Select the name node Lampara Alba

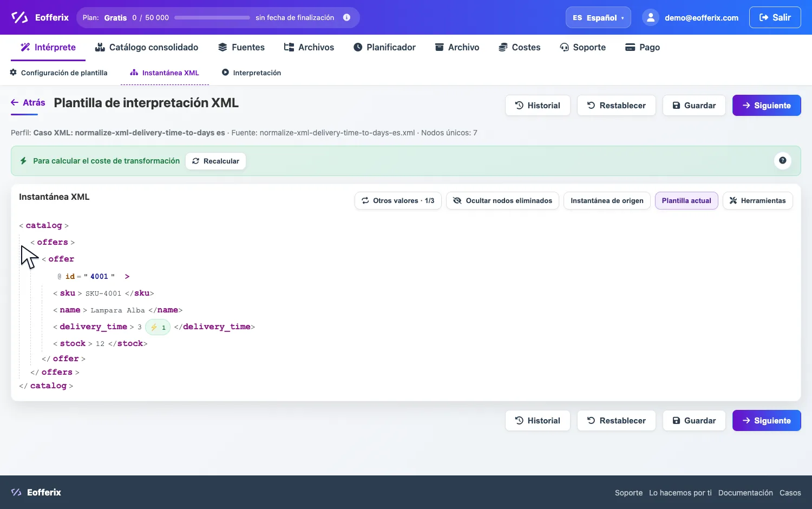click(117, 310)
